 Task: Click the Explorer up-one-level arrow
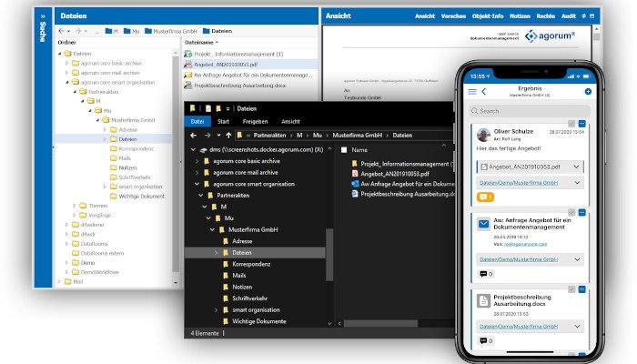[x=228, y=136]
